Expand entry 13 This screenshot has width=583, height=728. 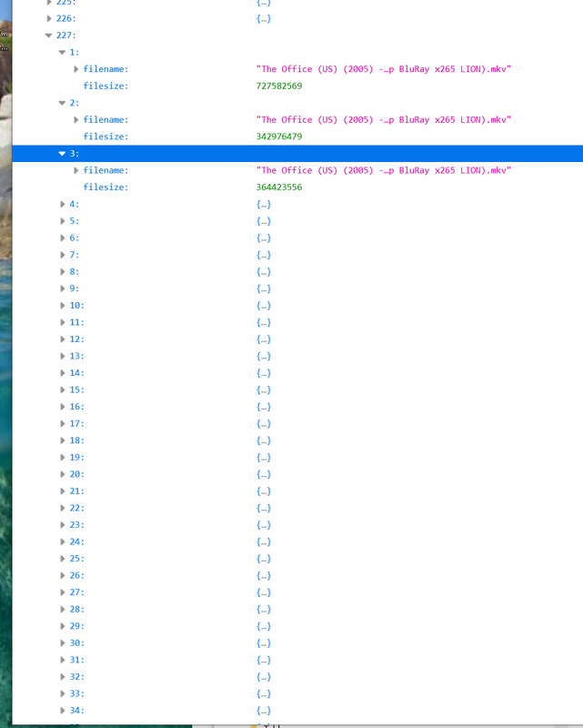click(x=63, y=356)
